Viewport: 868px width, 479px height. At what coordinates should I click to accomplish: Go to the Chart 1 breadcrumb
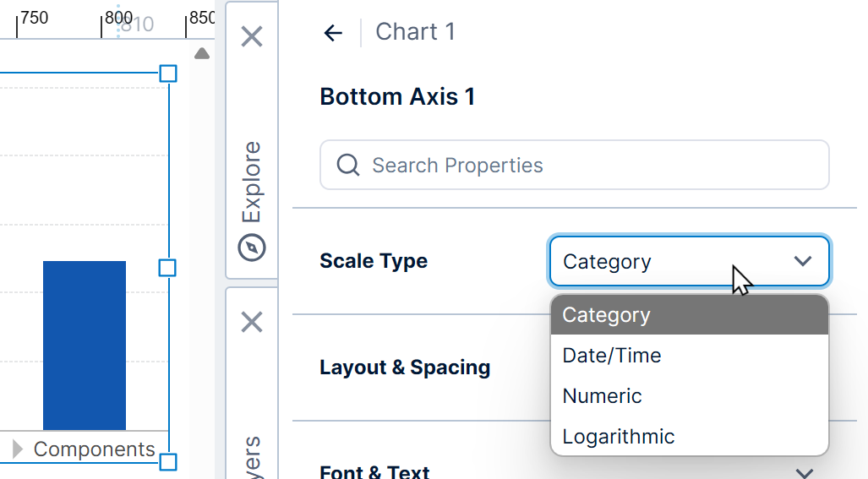[415, 32]
